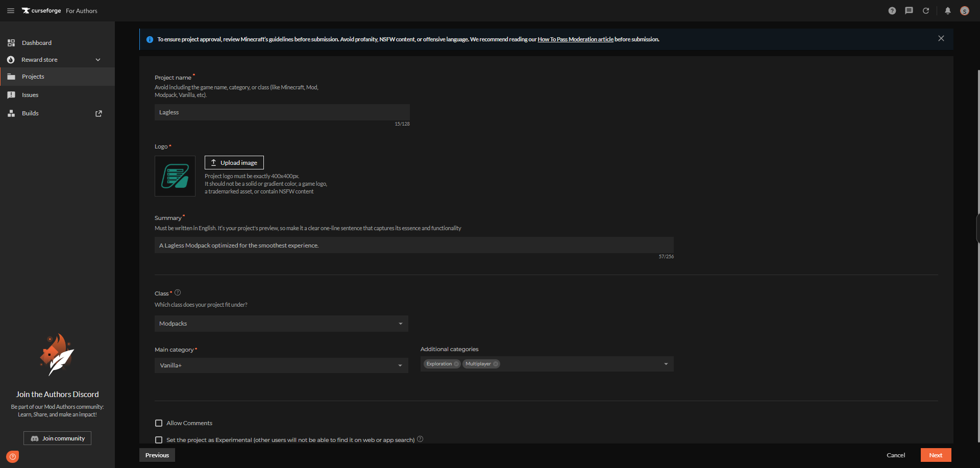Open the Main category dropdown showing Vanilla+
This screenshot has width=980, height=468.
tap(281, 365)
